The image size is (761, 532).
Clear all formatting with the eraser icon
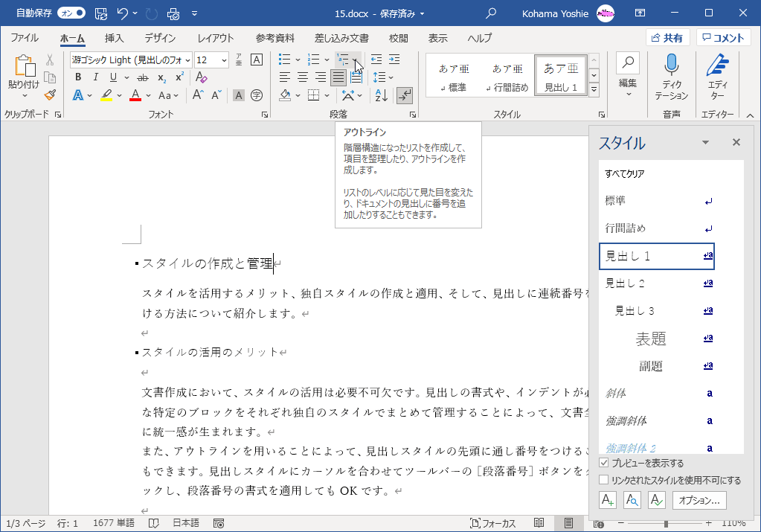(x=201, y=77)
